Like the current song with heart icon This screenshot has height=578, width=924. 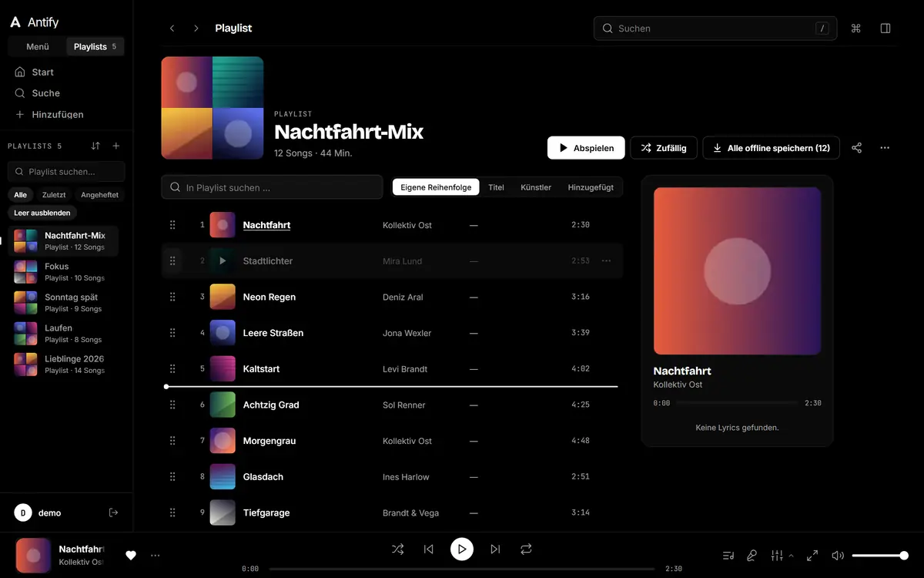tap(131, 555)
